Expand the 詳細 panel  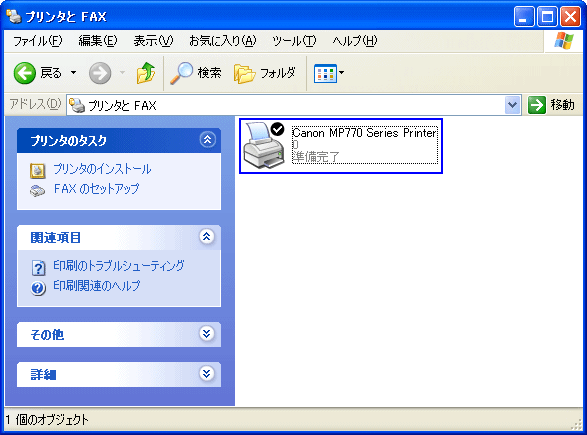coord(207,373)
